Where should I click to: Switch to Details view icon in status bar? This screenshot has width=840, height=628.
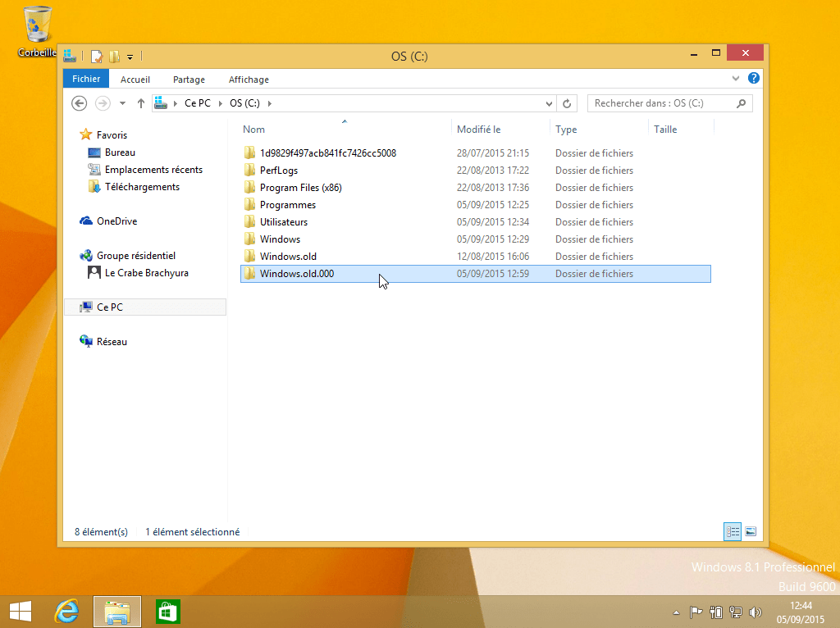(733, 531)
